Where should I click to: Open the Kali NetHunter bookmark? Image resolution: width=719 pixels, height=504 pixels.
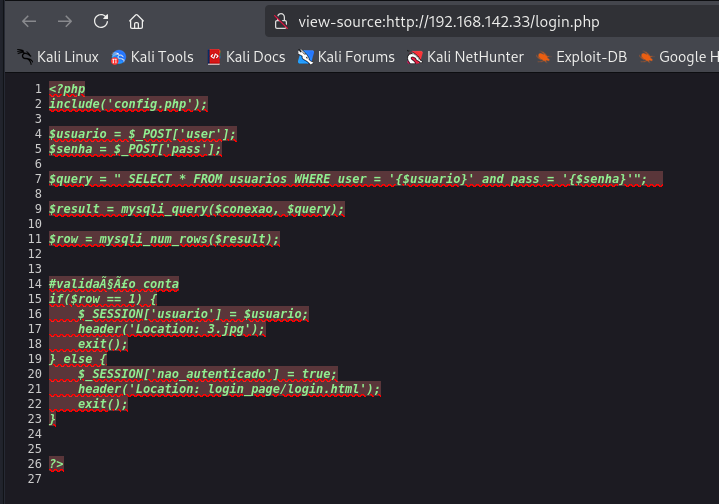[465, 57]
